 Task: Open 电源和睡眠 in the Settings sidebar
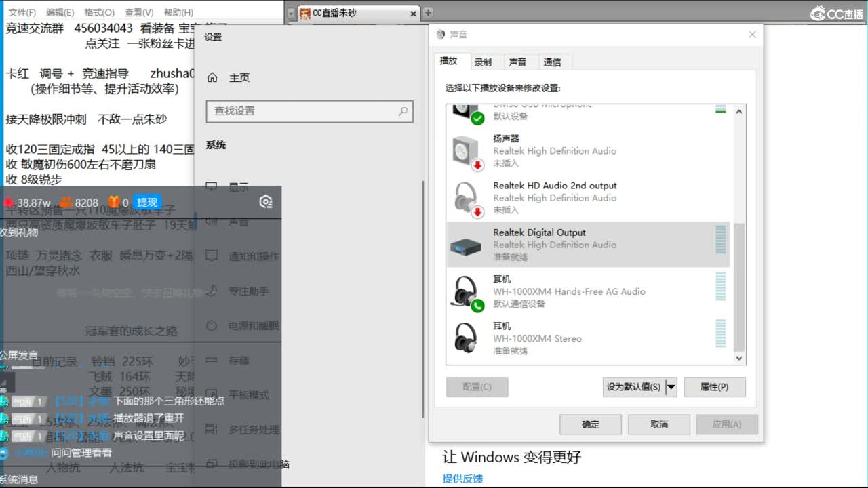[253, 326]
